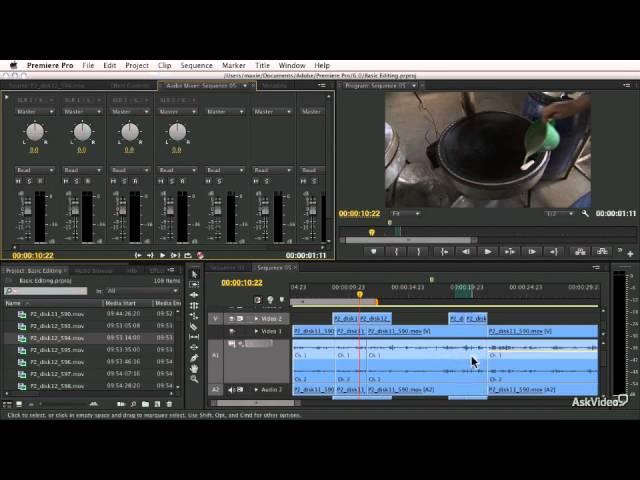This screenshot has height=480, width=640.
Task: Step forward one frame in Program monitor
Action: click(532, 252)
